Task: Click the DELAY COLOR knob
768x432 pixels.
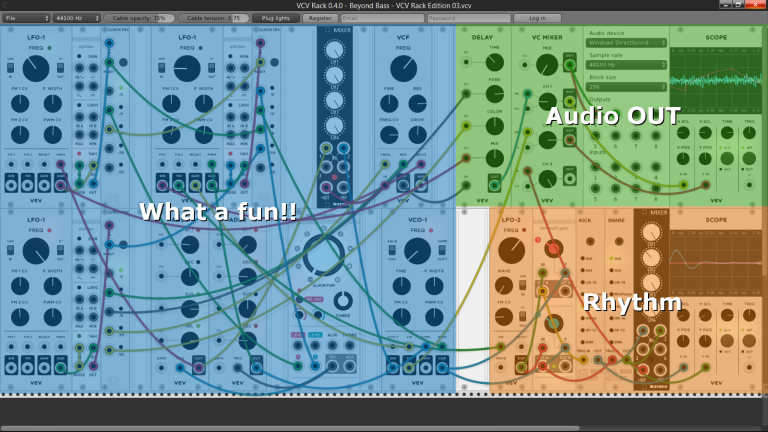Action: pyautogui.click(x=494, y=126)
